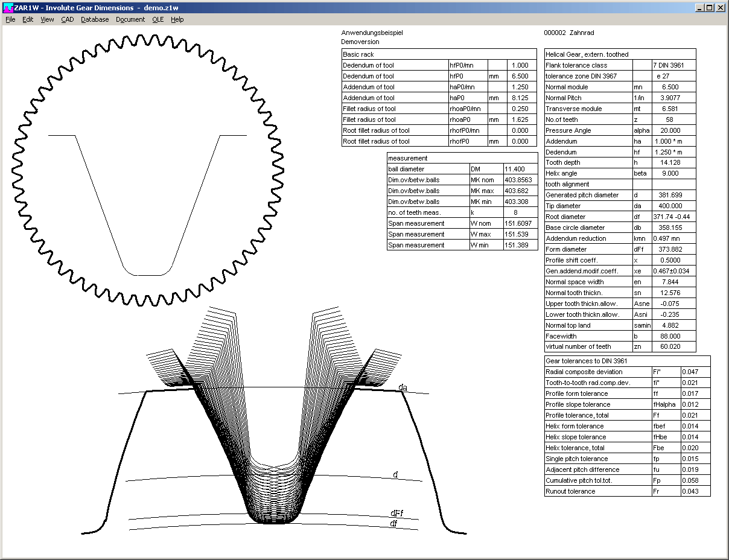Maximize the ZAR1W window
Image resolution: width=729 pixels, height=560 pixels.
click(709, 8)
